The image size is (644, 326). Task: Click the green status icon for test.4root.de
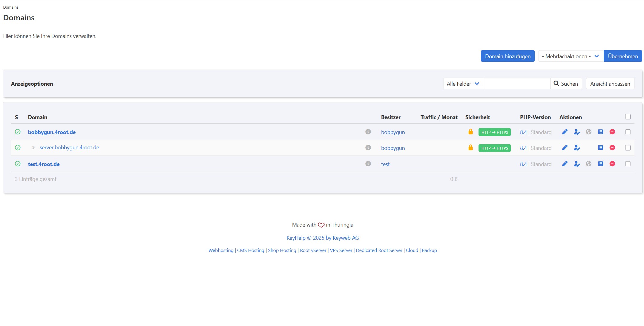tap(18, 164)
